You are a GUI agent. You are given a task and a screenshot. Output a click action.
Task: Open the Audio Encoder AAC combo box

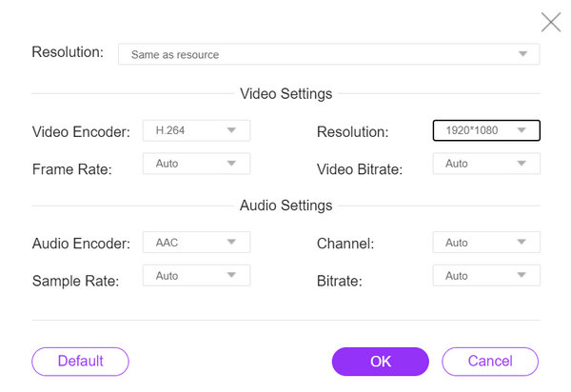[196, 243]
